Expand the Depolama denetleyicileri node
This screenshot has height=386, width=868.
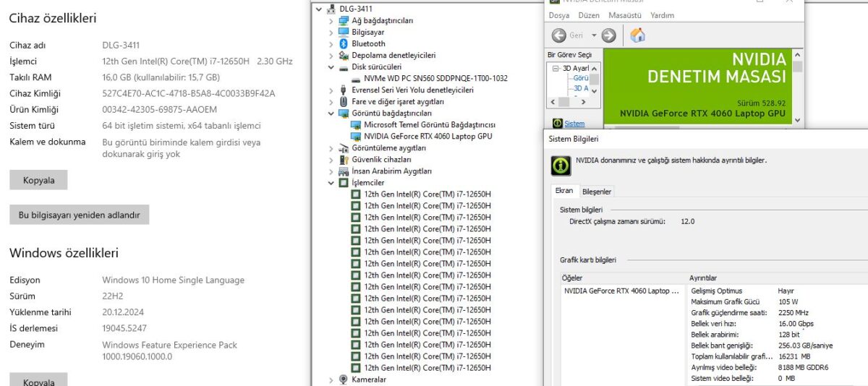pos(331,56)
